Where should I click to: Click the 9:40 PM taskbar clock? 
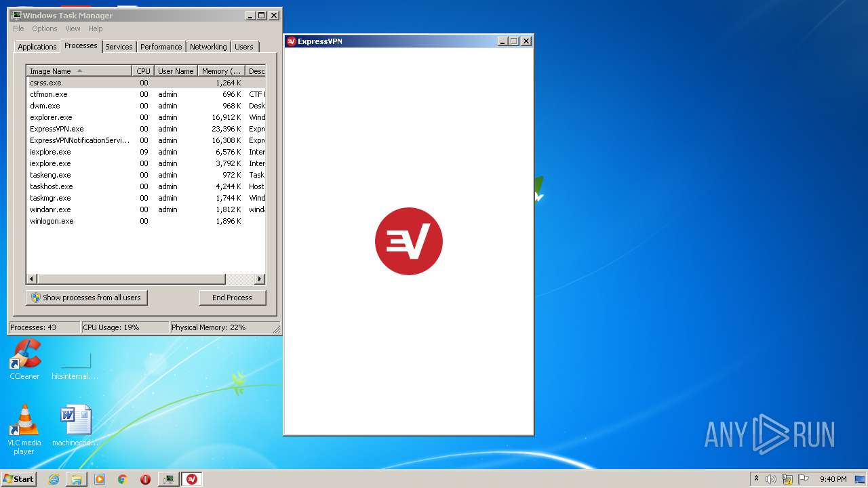[833, 479]
